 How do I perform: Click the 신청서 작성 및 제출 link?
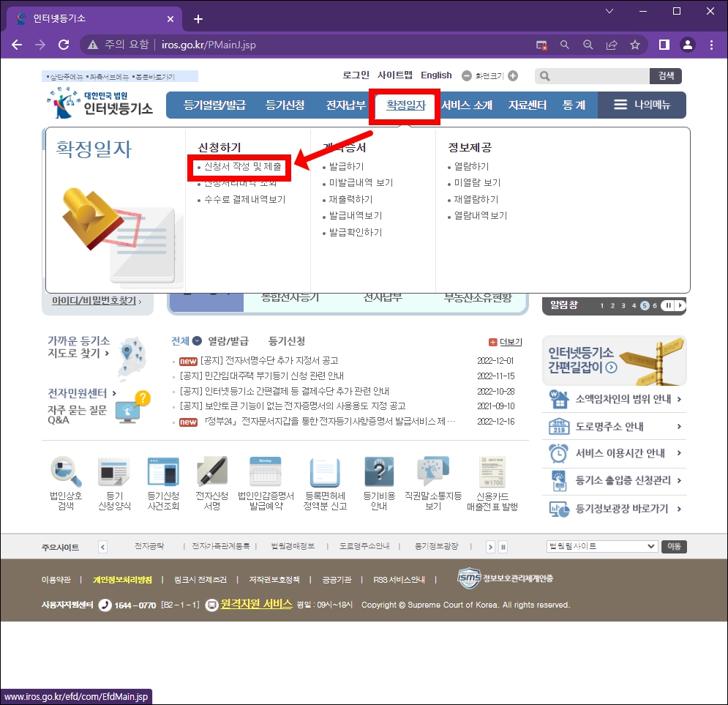(241, 166)
